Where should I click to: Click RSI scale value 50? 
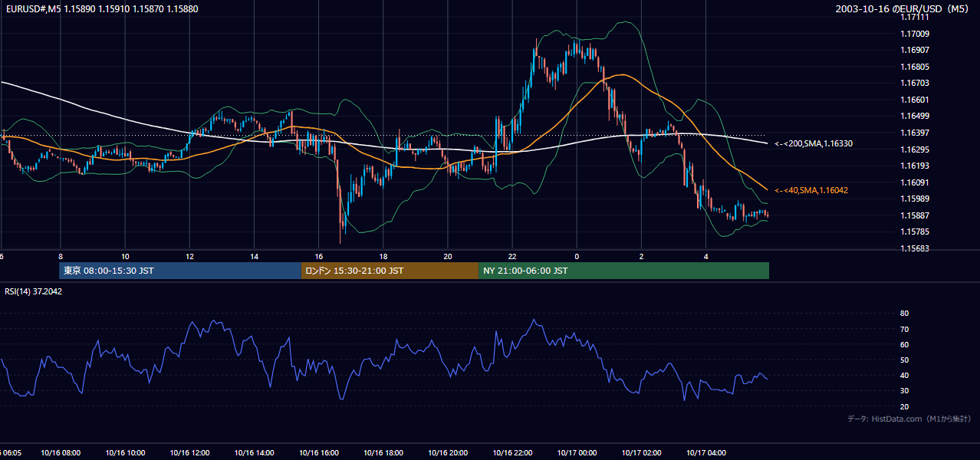pyautogui.click(x=905, y=360)
